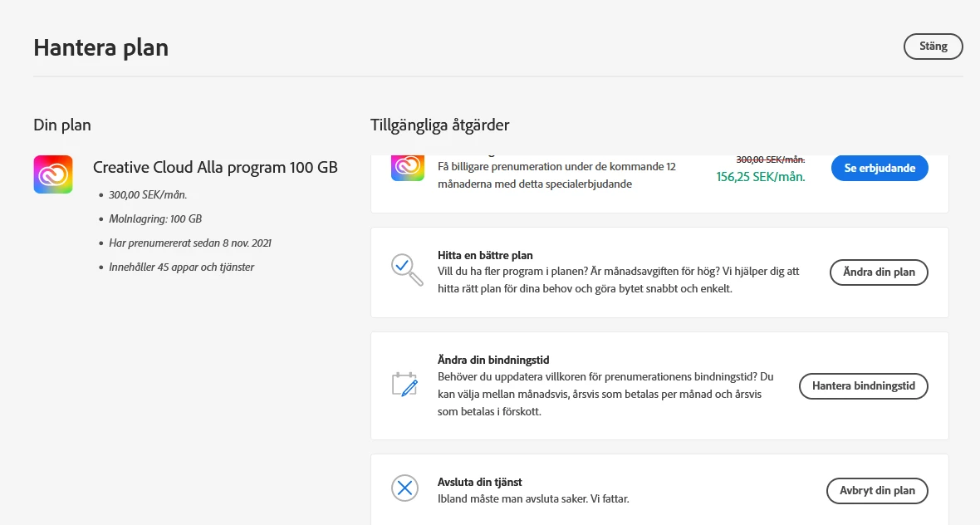This screenshot has height=525, width=980.
Task: Click the blue X cancel icon
Action: (x=404, y=488)
